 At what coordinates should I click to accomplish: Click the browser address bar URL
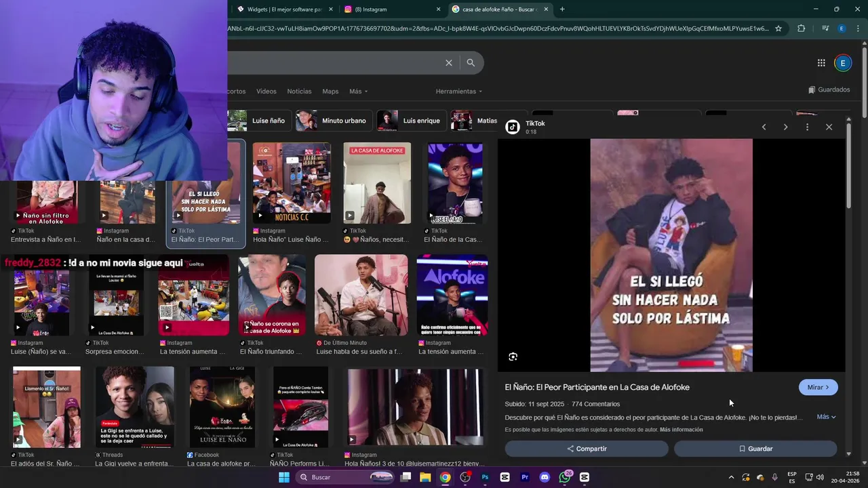pos(498,28)
